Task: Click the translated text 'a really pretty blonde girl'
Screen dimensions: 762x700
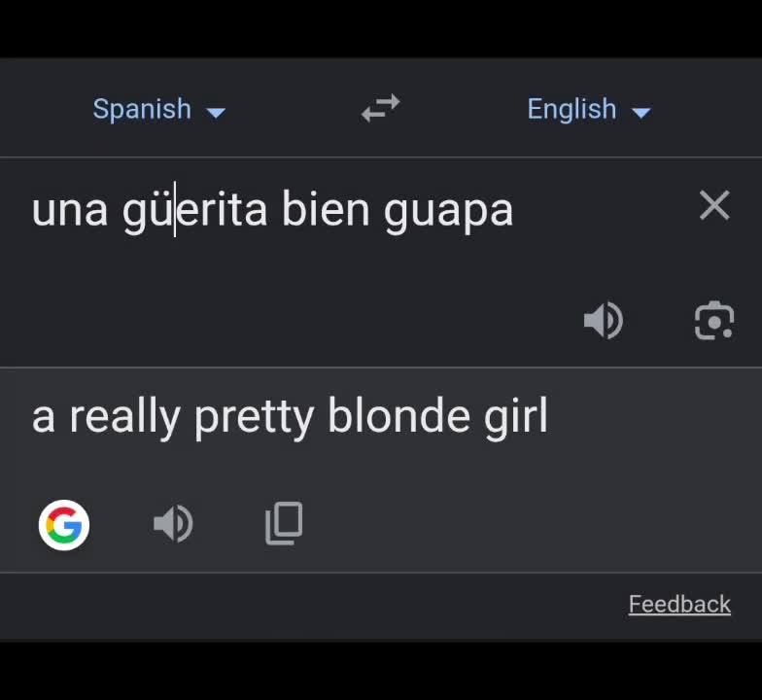Action: pyautogui.click(x=290, y=416)
